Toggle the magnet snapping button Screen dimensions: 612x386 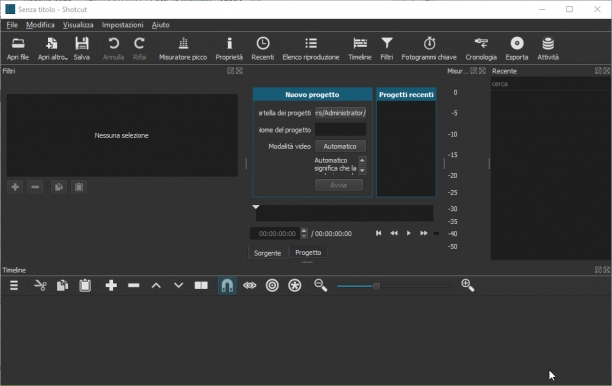pos(227,286)
